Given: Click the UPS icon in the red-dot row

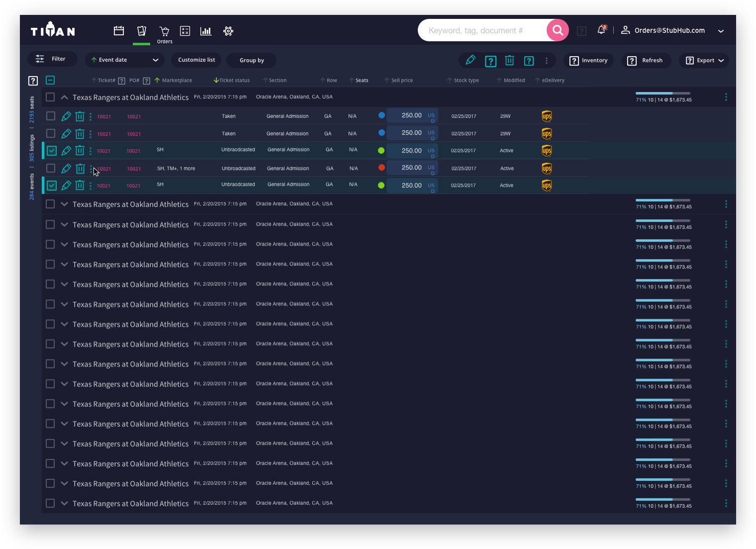Looking at the screenshot, I should 547,168.
